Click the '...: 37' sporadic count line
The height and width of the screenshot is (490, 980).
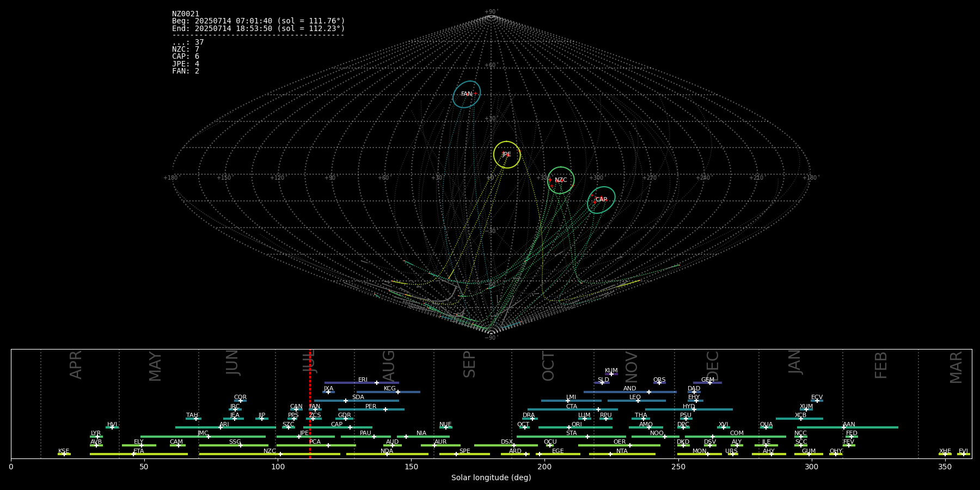[x=188, y=42]
